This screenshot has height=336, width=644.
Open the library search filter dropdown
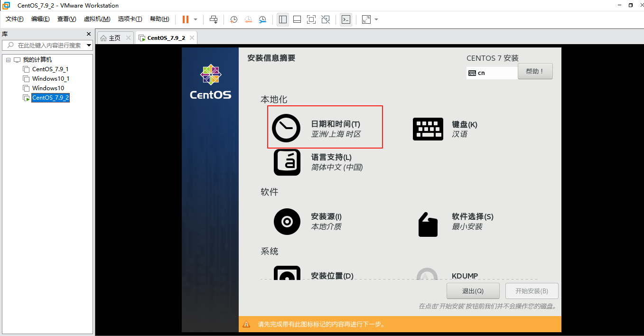pos(89,46)
